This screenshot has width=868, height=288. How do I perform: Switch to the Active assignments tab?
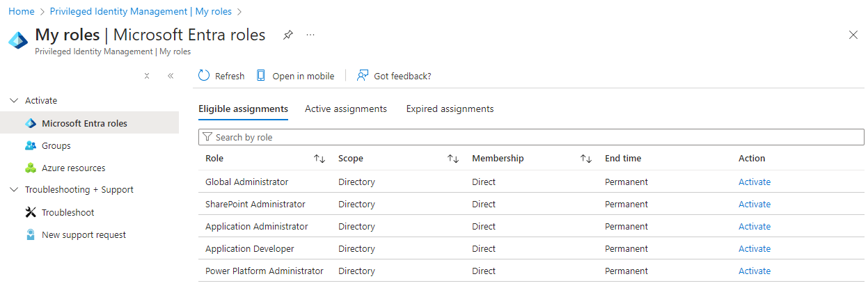(346, 109)
